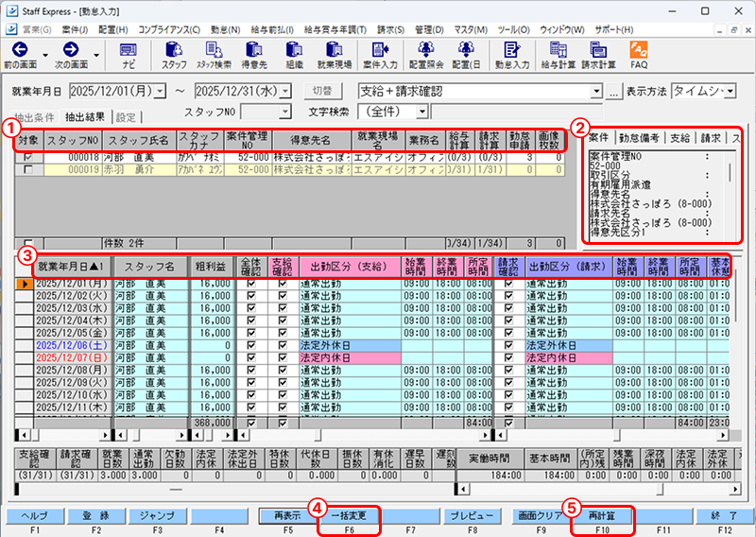Open the 給与計算 toolbar icon
Screen dimensions: 756x537
[558, 49]
